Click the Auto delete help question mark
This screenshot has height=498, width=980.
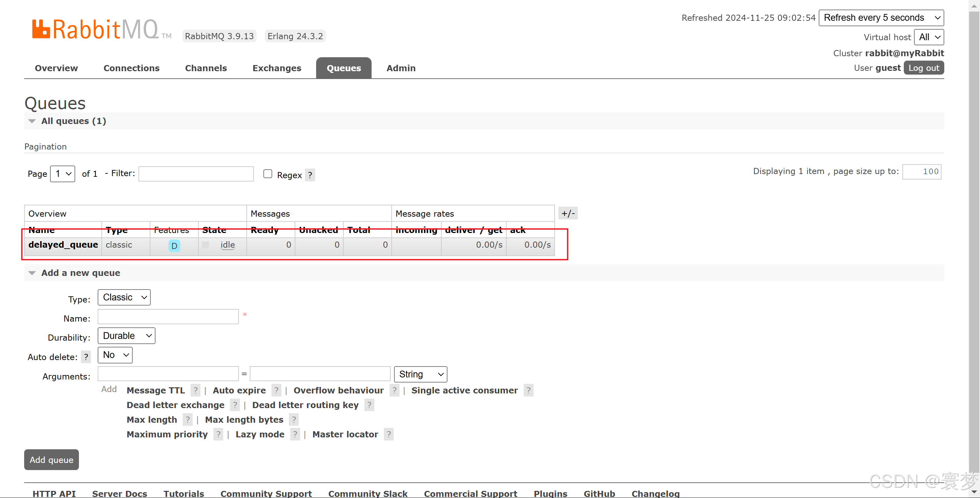(x=86, y=357)
